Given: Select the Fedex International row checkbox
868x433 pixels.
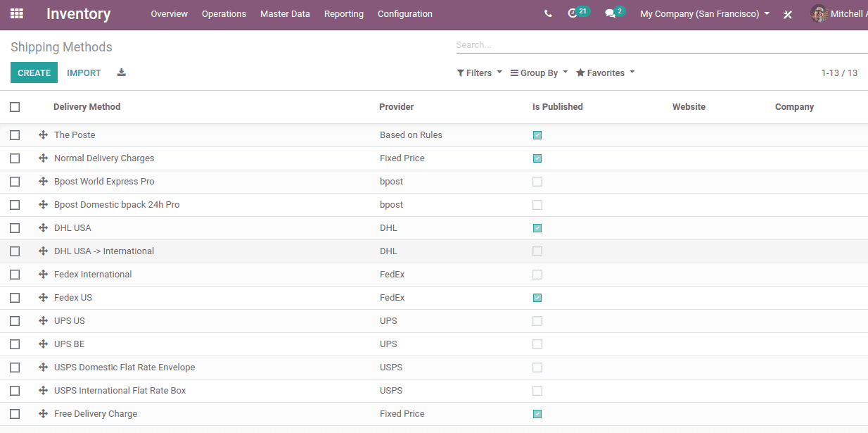Looking at the screenshot, I should (15, 275).
